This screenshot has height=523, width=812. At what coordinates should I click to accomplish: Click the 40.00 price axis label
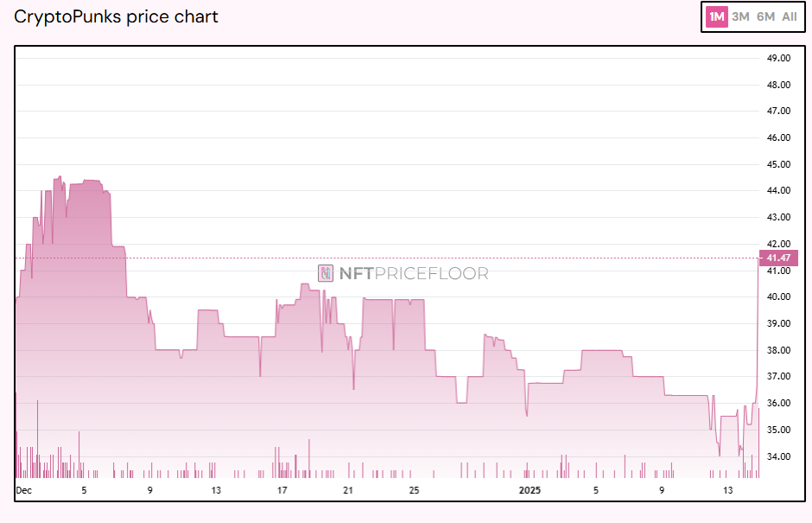[778, 297]
